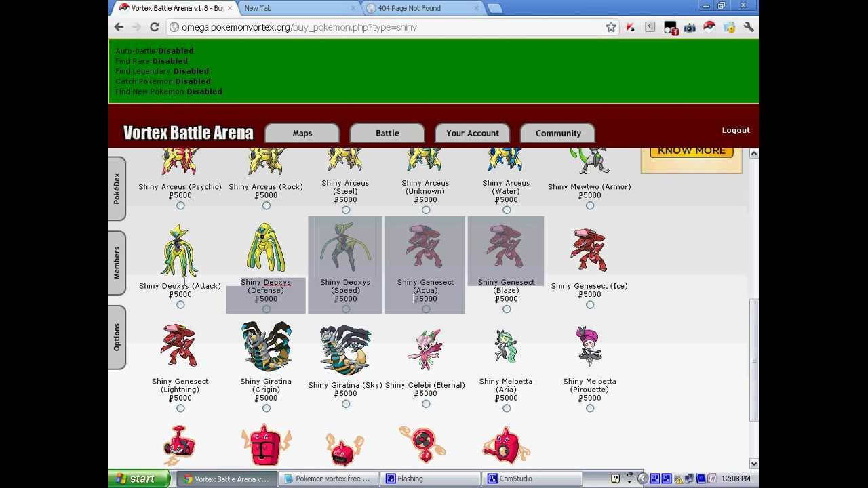Click the Logout link

tap(736, 130)
